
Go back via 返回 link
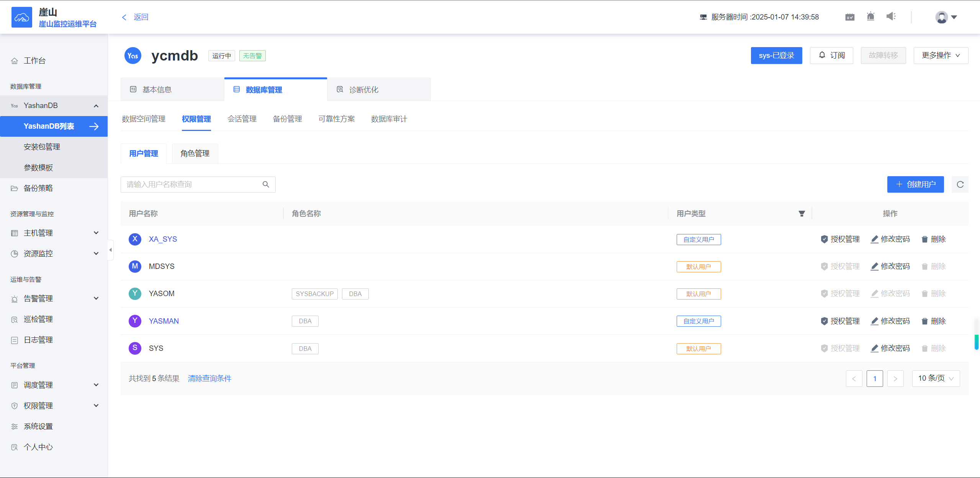point(135,17)
